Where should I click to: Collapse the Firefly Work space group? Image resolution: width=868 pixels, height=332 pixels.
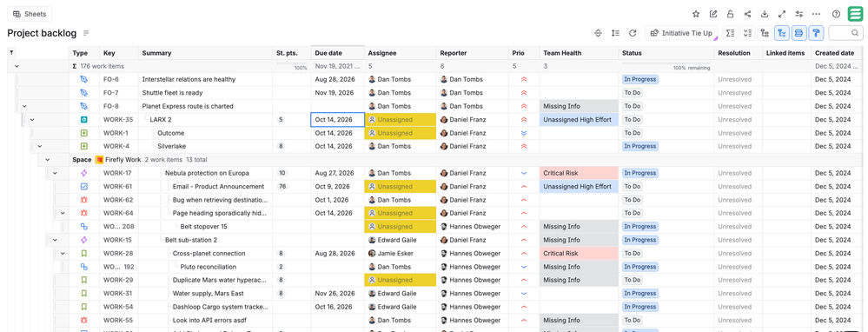48,159
